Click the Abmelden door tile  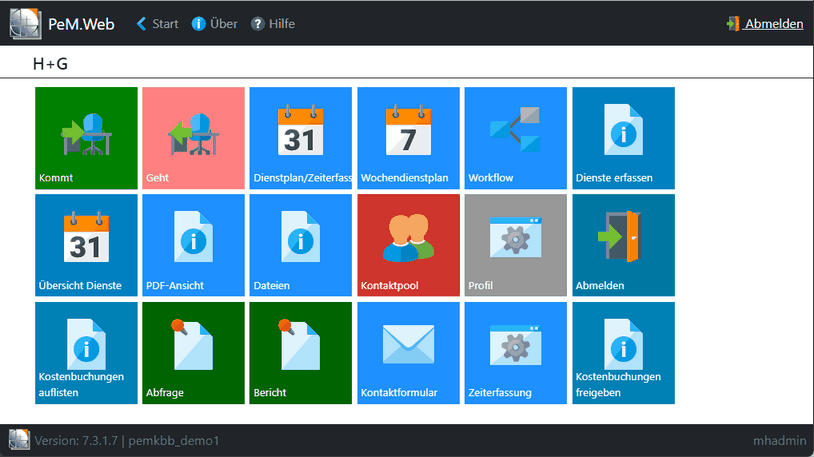click(623, 245)
